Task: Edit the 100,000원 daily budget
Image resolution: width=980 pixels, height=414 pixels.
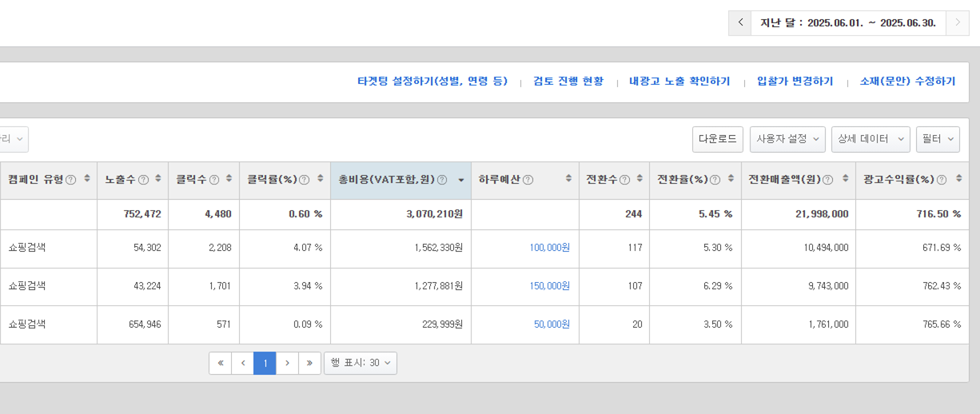Action: click(x=549, y=248)
